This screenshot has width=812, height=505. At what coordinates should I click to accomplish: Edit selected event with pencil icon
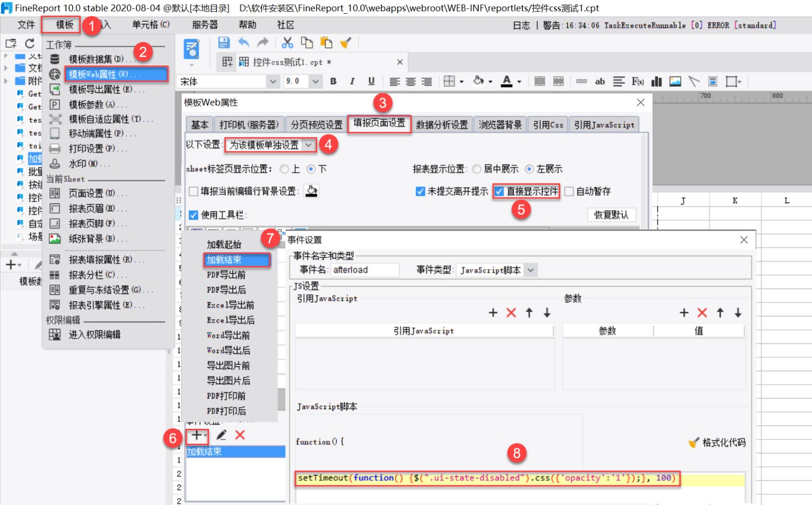[x=221, y=435]
